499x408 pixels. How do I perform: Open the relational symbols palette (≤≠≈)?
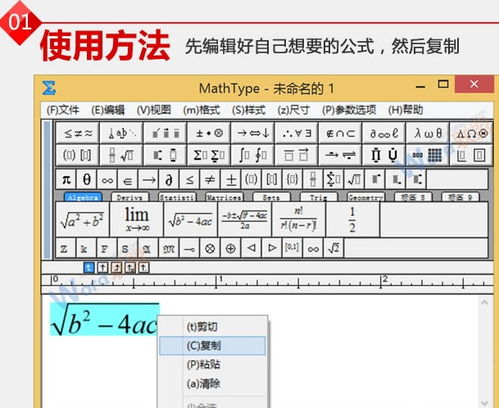[77, 133]
